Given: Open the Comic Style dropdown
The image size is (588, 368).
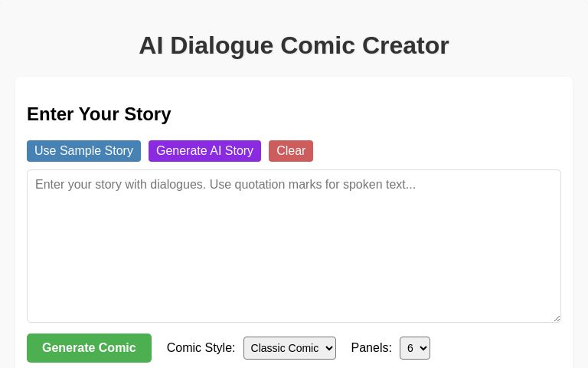Looking at the screenshot, I should click(x=289, y=348).
